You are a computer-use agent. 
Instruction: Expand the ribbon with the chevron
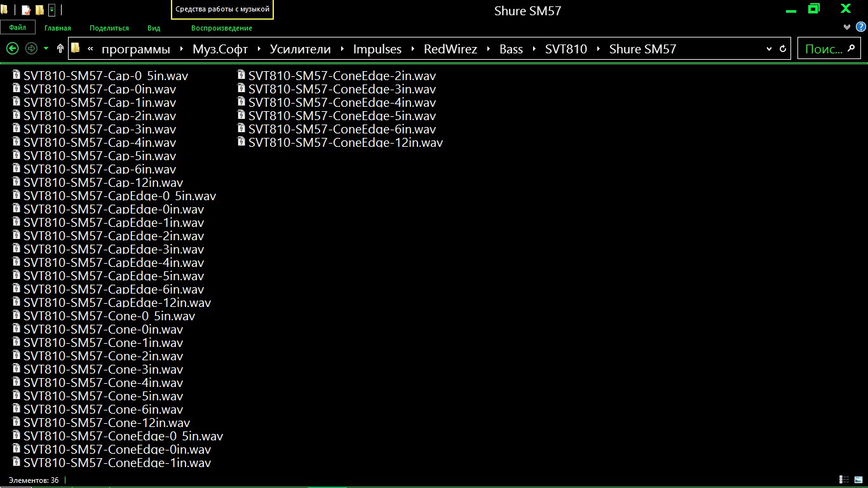tap(847, 27)
